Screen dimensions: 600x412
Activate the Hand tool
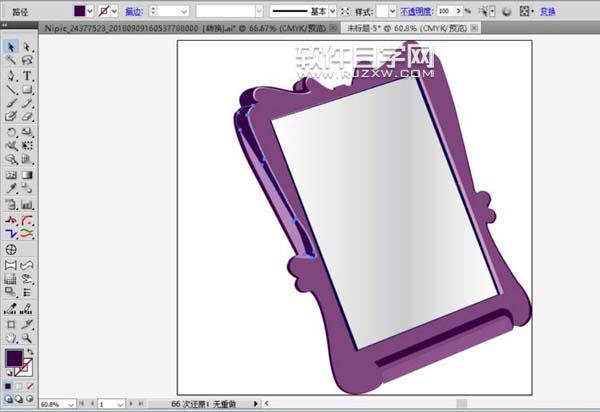click(x=11, y=338)
